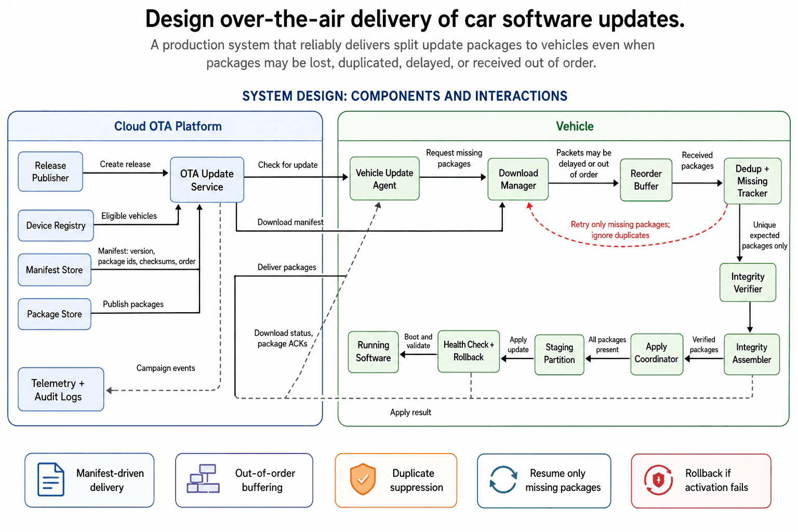Click the 'Packets may be delayed' label
Image resolution: width=798 pixels, height=532 pixels.
coord(583,164)
